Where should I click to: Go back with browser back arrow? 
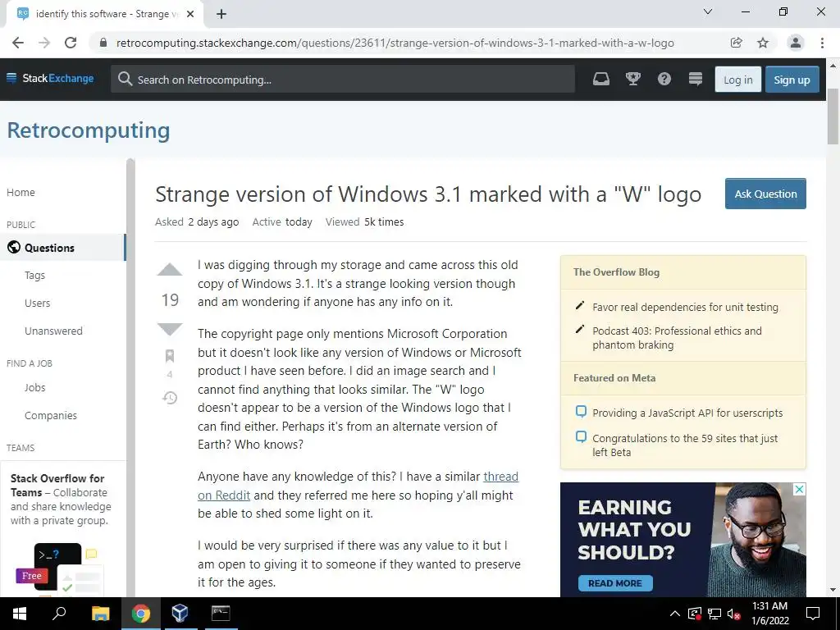[18, 43]
